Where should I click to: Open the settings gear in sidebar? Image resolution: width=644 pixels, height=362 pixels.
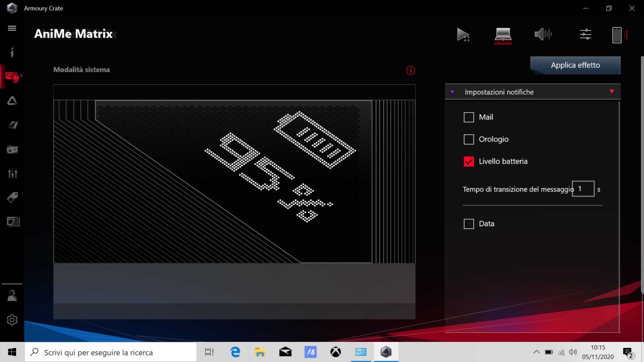12,320
